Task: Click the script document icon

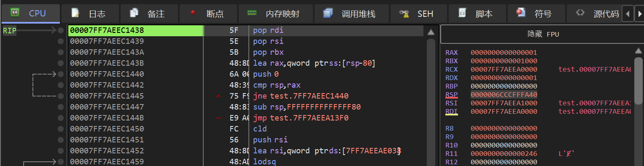Action: coord(462,13)
